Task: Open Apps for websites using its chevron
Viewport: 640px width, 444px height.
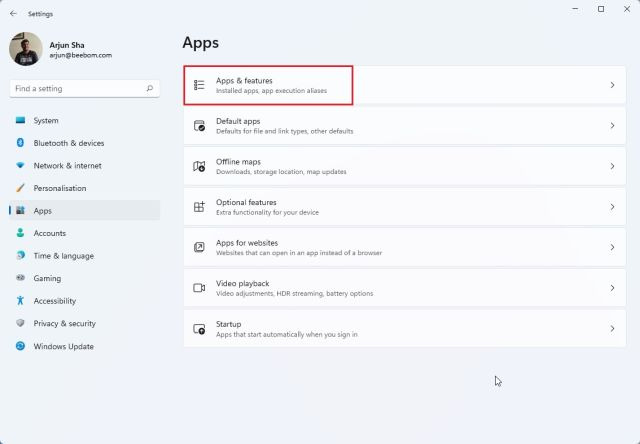Action: [x=612, y=247]
